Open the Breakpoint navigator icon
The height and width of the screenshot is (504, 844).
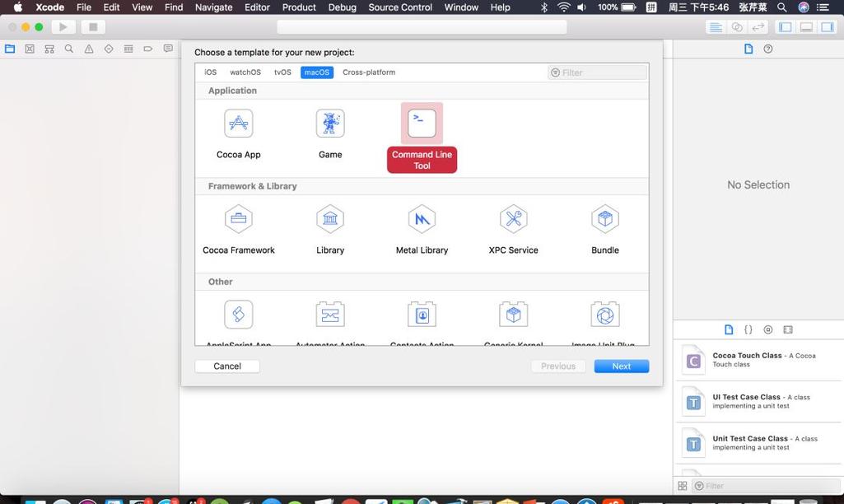148,49
